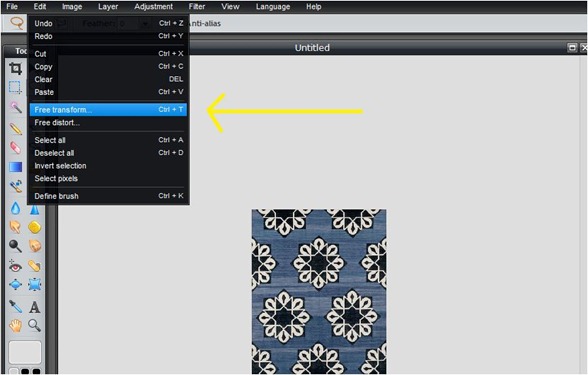Select the yellow Sponge tool

[x=34, y=227]
